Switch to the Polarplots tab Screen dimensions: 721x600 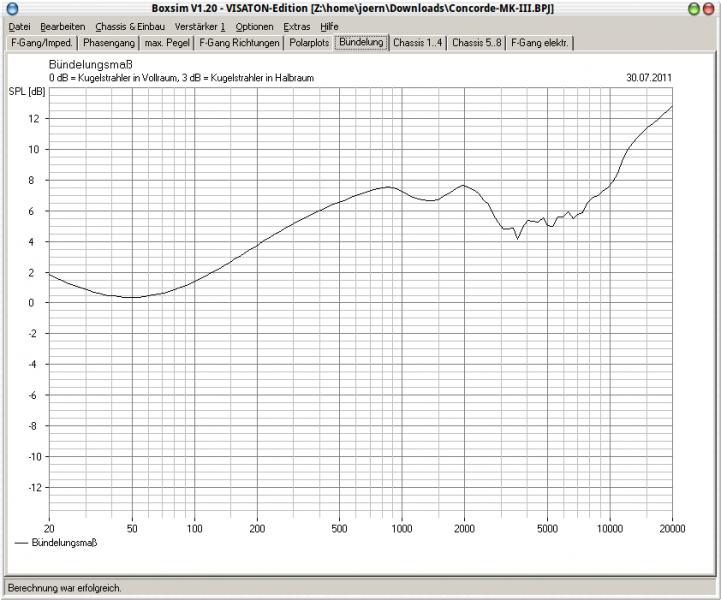tap(309, 43)
